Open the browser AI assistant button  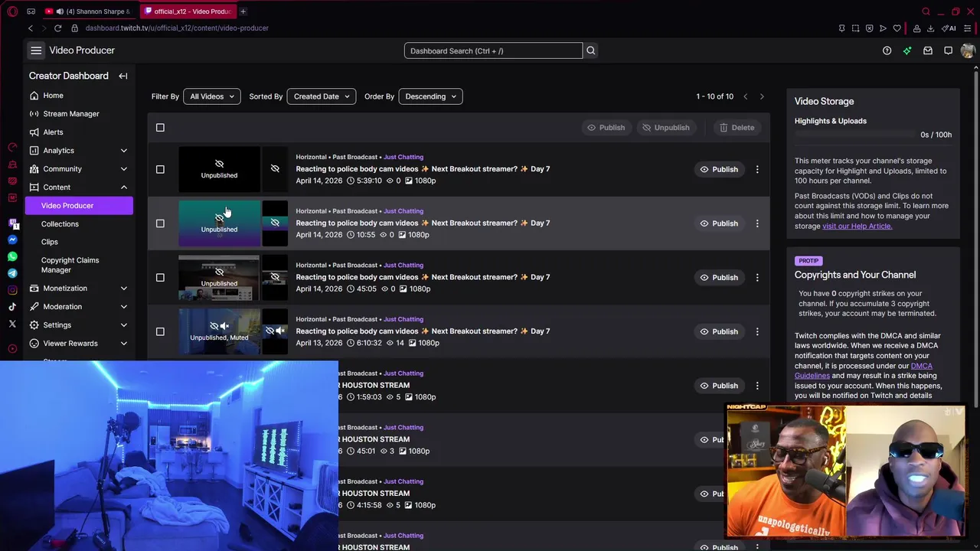point(949,28)
